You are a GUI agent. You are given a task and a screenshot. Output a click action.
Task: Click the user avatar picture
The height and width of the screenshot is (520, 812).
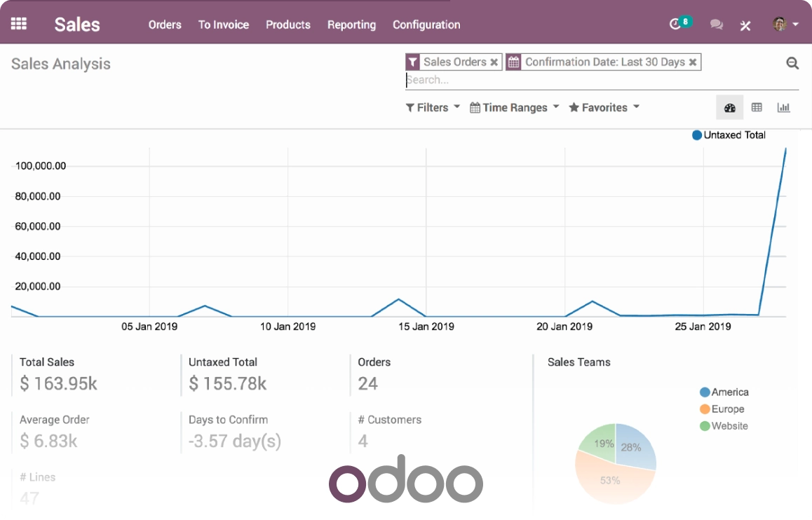click(x=779, y=24)
